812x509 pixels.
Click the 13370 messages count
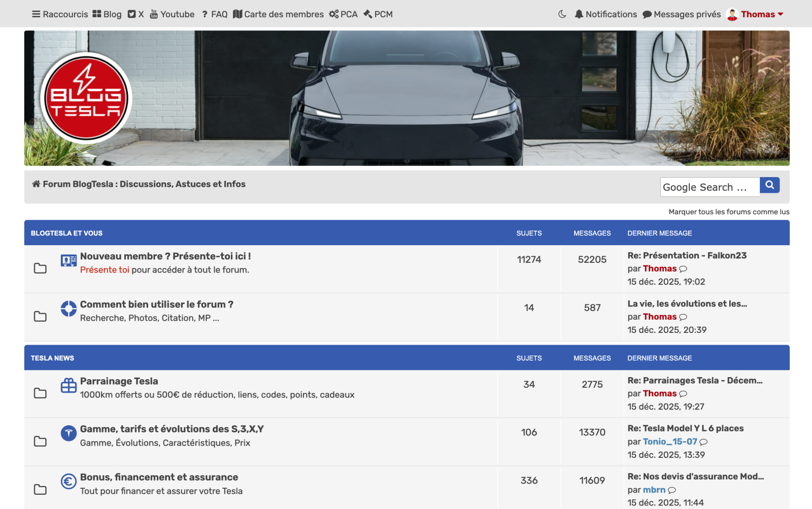pos(592,432)
